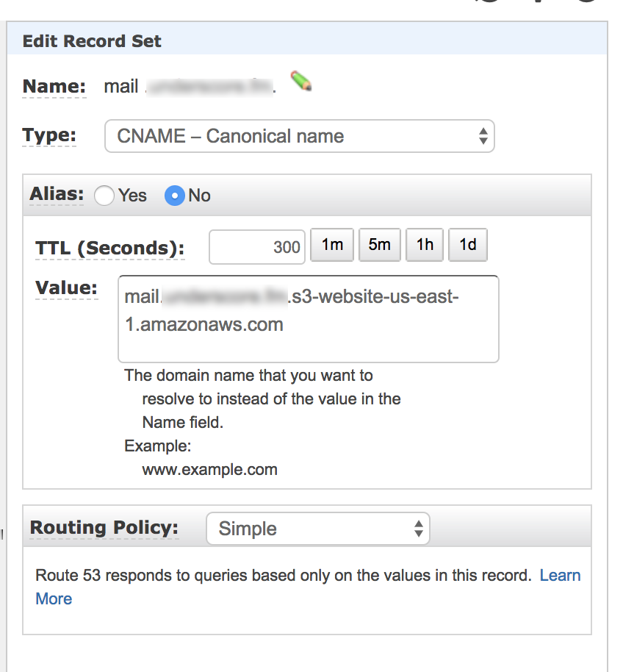Select the Alias Yes radio button

(x=104, y=196)
